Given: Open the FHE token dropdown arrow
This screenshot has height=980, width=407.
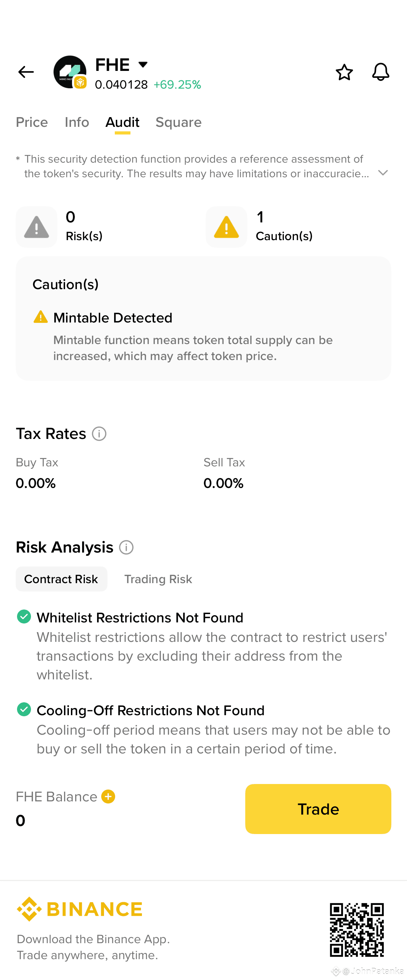Looking at the screenshot, I should (x=143, y=64).
